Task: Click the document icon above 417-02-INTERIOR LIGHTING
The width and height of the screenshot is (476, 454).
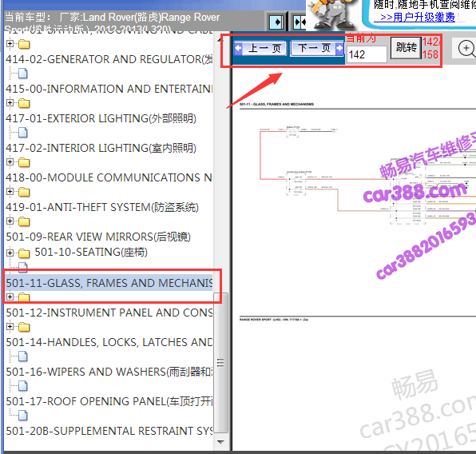Action: (x=23, y=133)
